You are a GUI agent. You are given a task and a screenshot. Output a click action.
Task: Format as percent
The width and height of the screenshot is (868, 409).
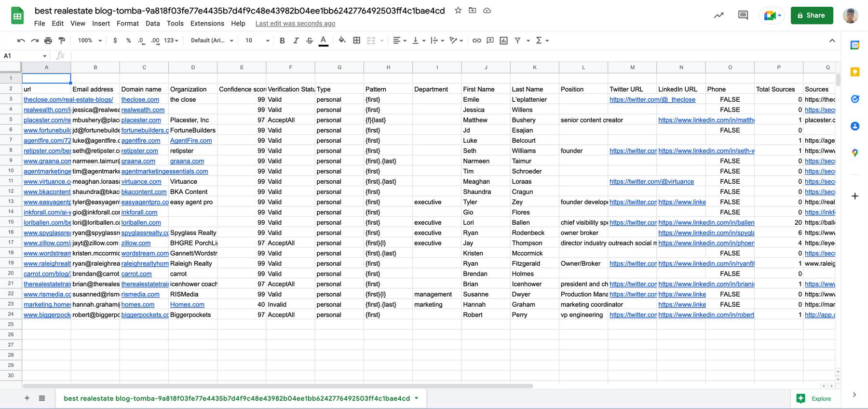click(x=128, y=41)
